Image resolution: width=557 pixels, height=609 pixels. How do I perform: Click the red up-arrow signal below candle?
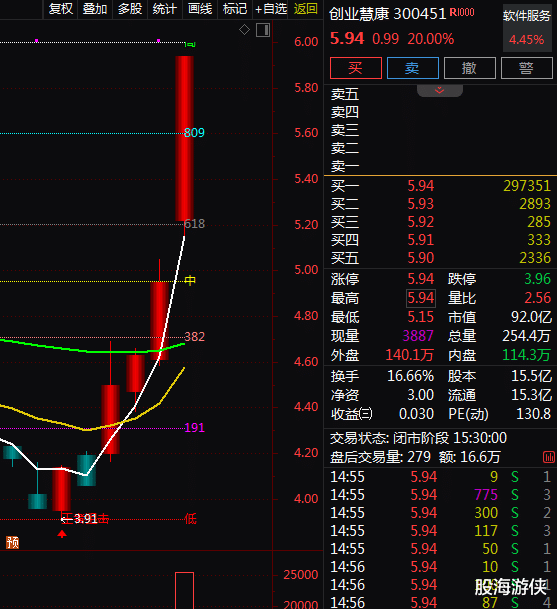62,534
